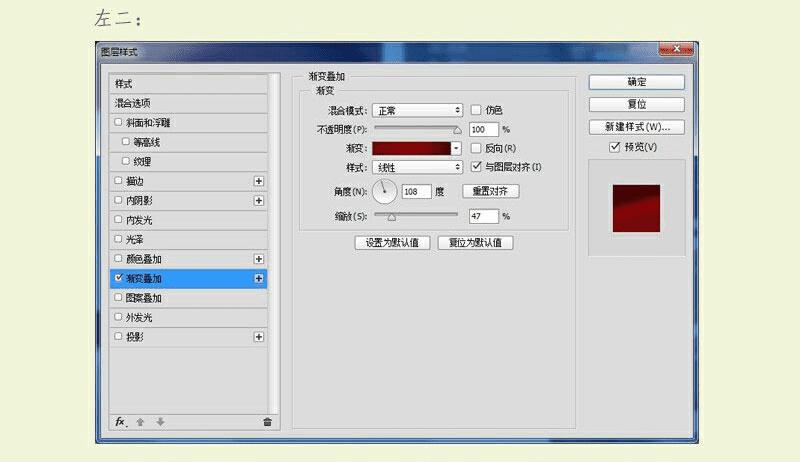800x462 pixels.
Task: Enable the 斜面和浮雕 checkbox
Action: pos(118,122)
